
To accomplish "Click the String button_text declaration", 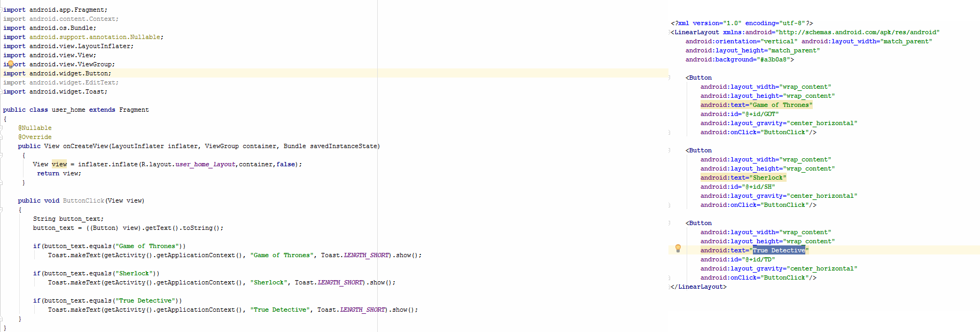I will tap(68, 219).
